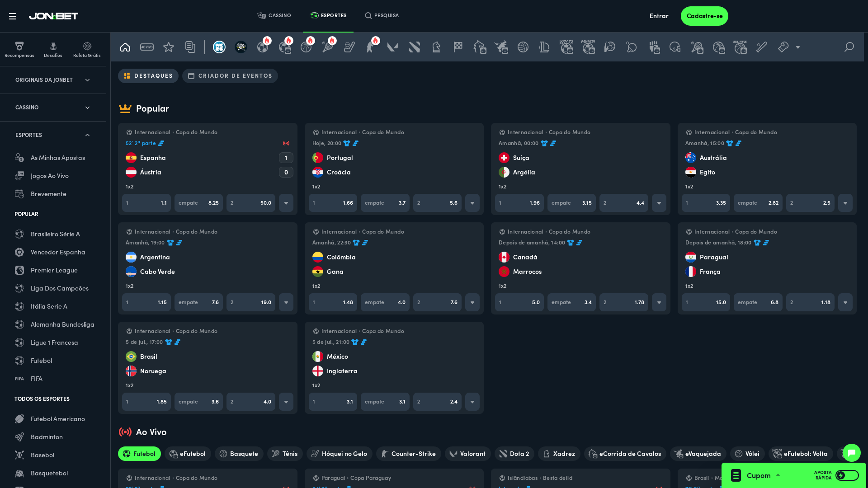The height and width of the screenshot is (488, 868).
Task: Select the table tennis paddle icon
Action: pyautogui.click(x=632, y=47)
